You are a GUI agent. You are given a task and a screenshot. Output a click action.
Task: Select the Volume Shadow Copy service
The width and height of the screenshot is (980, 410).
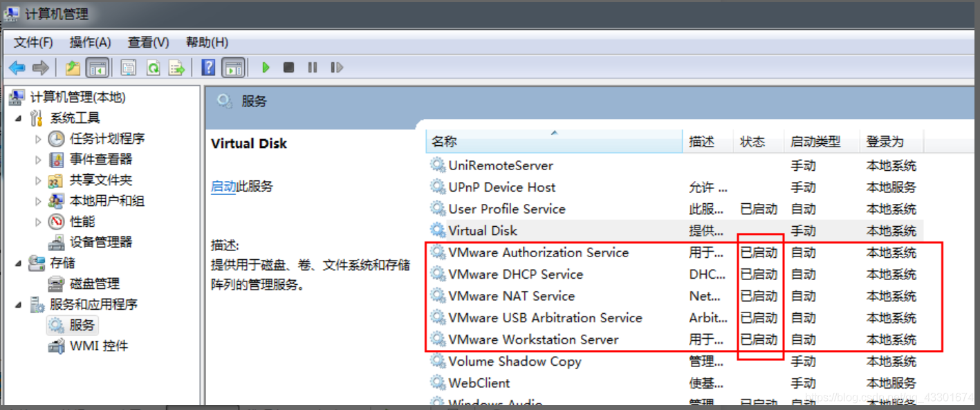pos(675,362)
